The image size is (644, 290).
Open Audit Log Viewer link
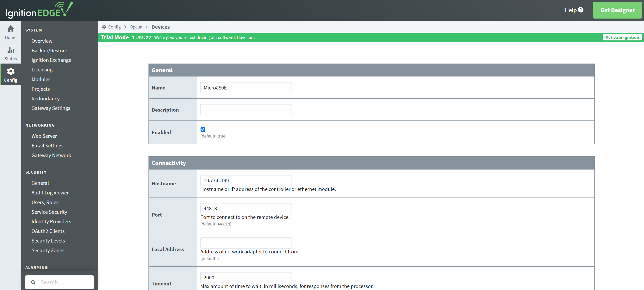pos(50,193)
